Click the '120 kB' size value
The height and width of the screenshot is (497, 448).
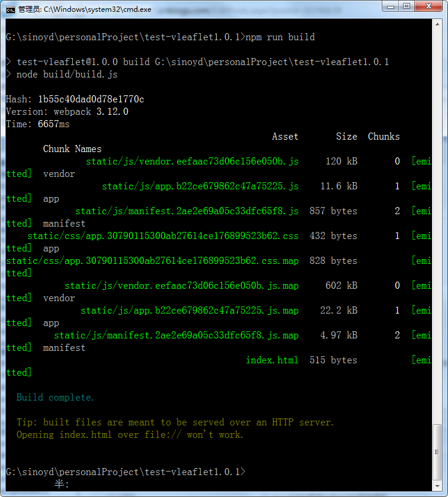tap(341, 162)
